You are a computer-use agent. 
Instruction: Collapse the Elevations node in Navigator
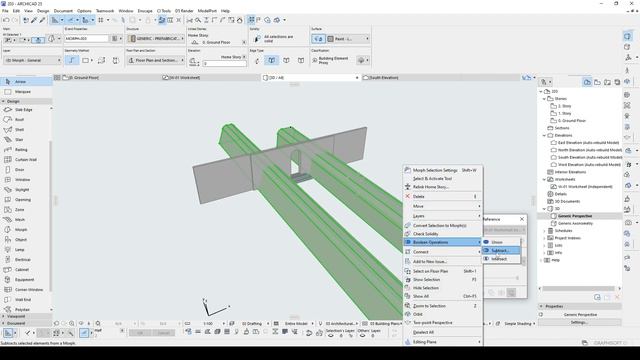(544, 136)
